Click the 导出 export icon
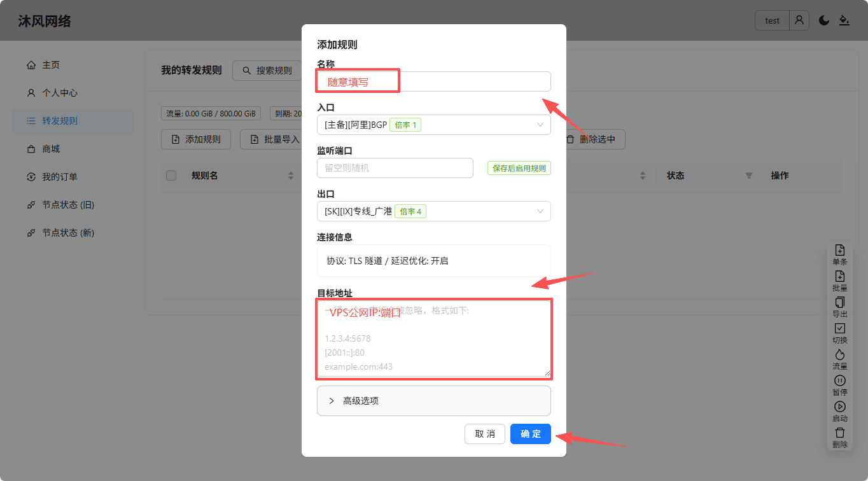This screenshot has width=868, height=481. pyautogui.click(x=840, y=305)
